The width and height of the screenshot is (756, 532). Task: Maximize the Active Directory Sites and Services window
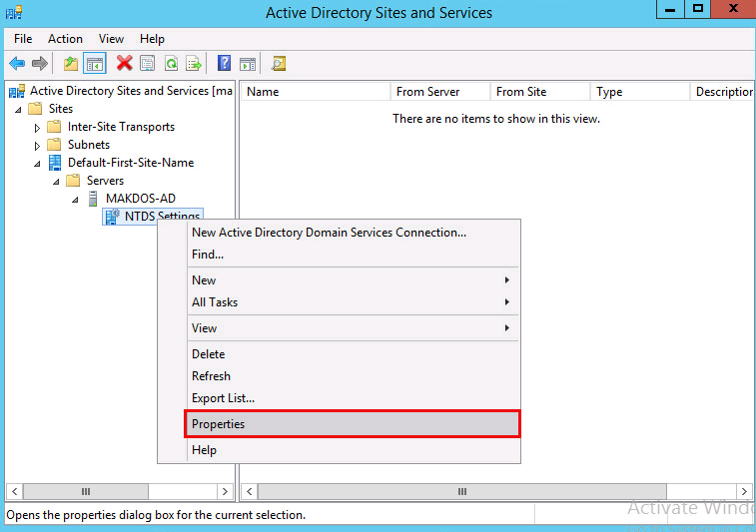698,9
